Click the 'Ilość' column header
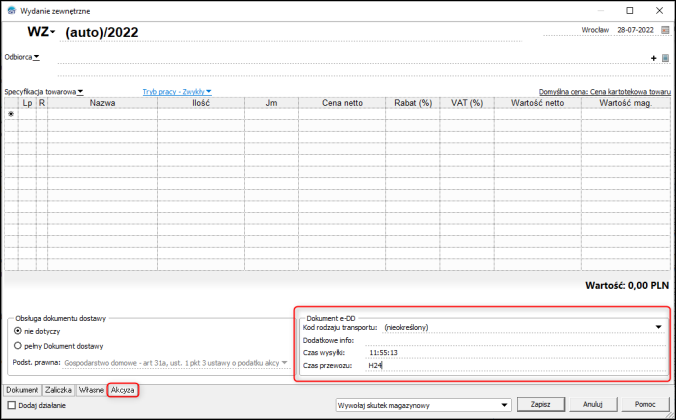Screen dimensions: 676x420 tap(201, 103)
